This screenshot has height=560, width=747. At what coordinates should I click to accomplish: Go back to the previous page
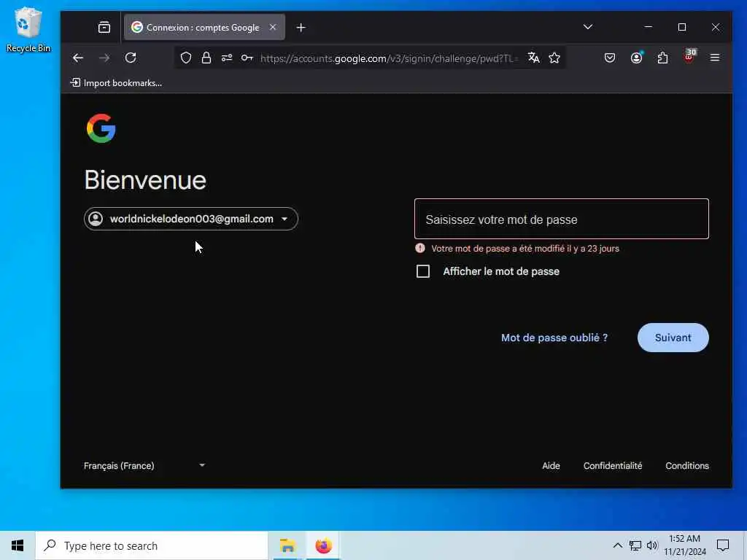tap(78, 58)
